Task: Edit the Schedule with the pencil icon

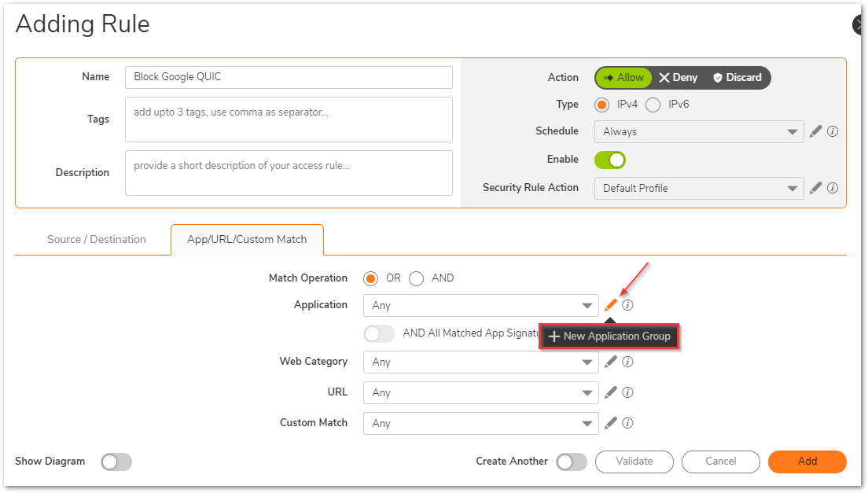Action: coord(815,131)
